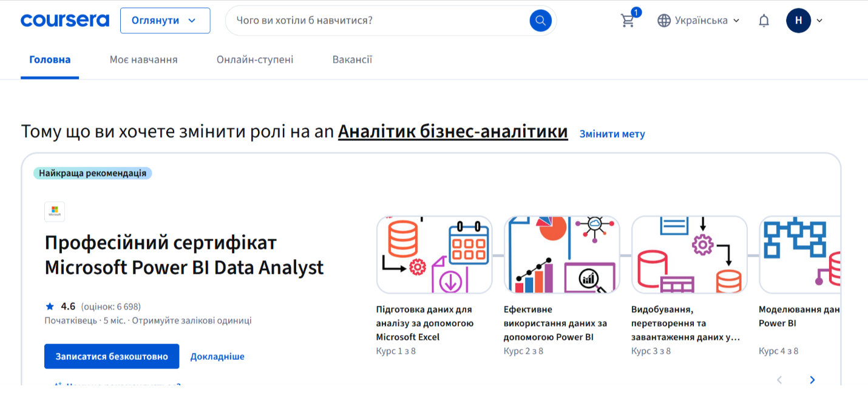The height and width of the screenshot is (412, 868).
Task: Click the profile avatar with letter Н
Action: (799, 21)
